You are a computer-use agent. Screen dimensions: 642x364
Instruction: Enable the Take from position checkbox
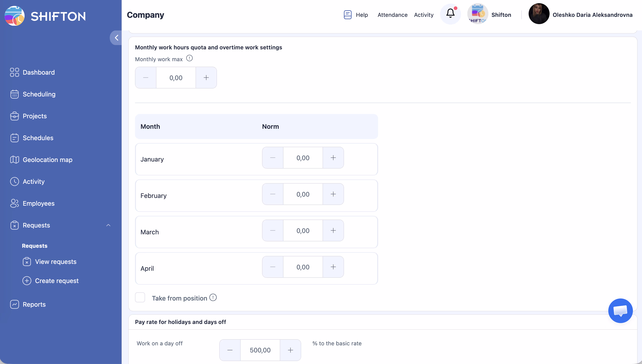140,298
